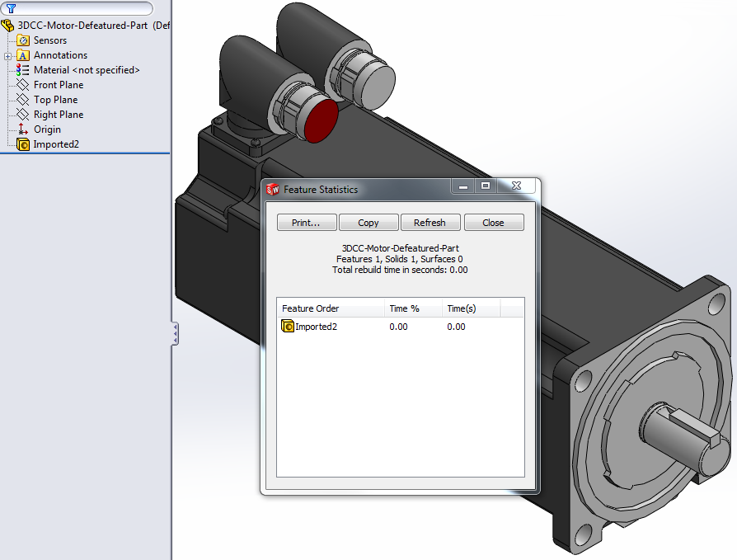Image resolution: width=737 pixels, height=560 pixels.
Task: Pick the Top Plane in feature tree
Action: pyautogui.click(x=55, y=100)
